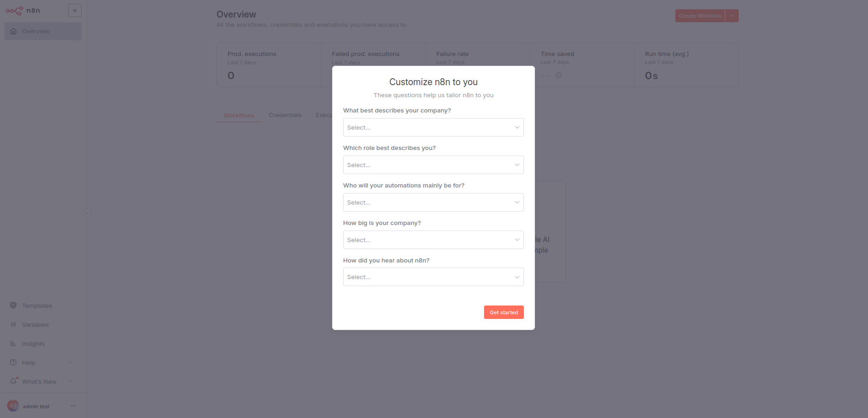Click the Overview page title
868x418 pixels.
click(236, 14)
